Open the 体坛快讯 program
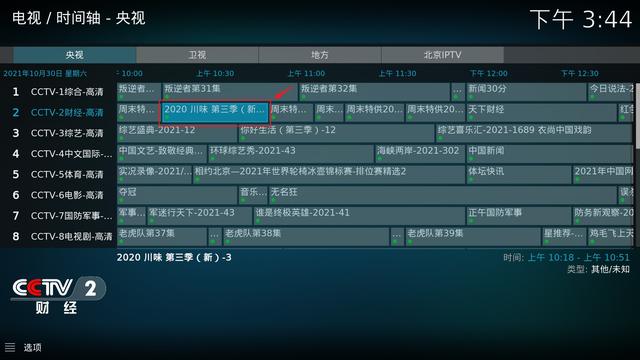 (519, 174)
